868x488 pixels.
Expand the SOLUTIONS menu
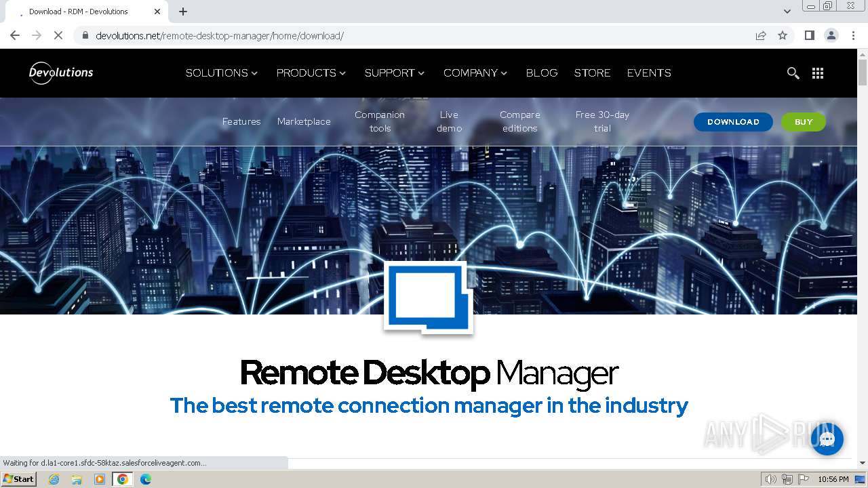click(x=222, y=73)
